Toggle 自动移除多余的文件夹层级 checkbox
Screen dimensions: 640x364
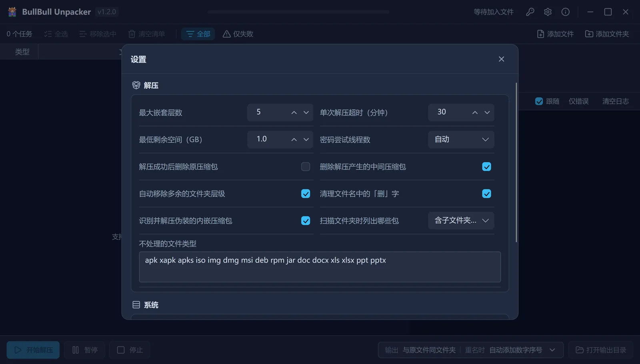click(306, 194)
